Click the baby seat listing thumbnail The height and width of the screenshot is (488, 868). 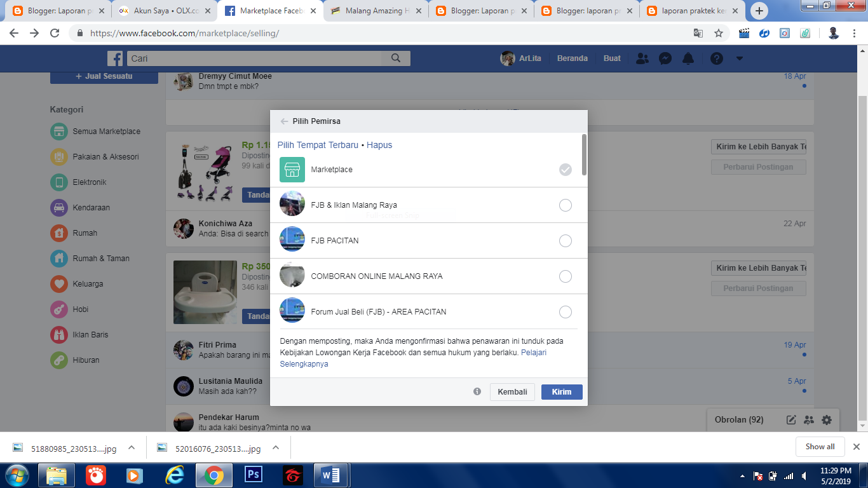point(205,293)
